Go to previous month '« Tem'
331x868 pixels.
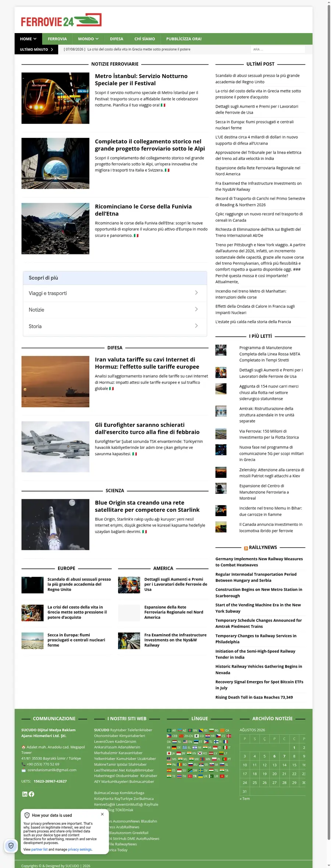point(245,799)
